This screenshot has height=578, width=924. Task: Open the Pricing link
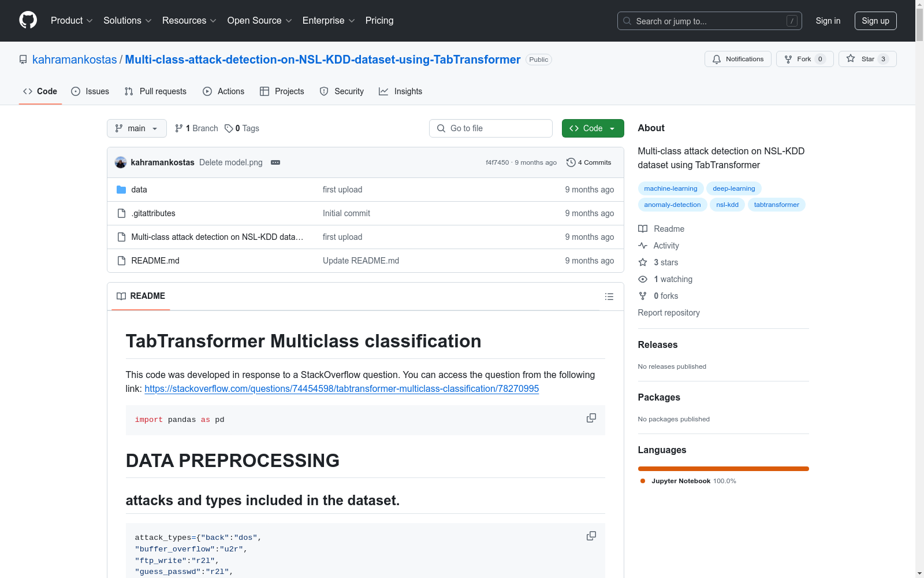tap(379, 20)
